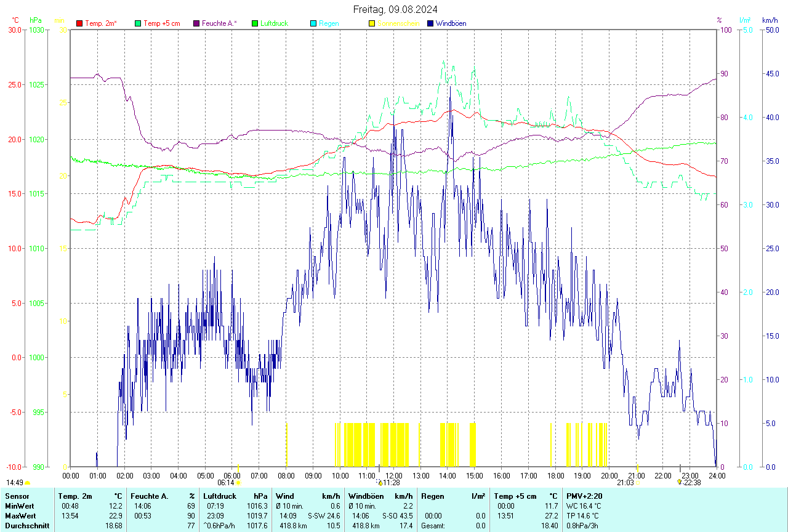Click the 'Temp. 2m*' legend label
788x532 pixels.
point(101,23)
